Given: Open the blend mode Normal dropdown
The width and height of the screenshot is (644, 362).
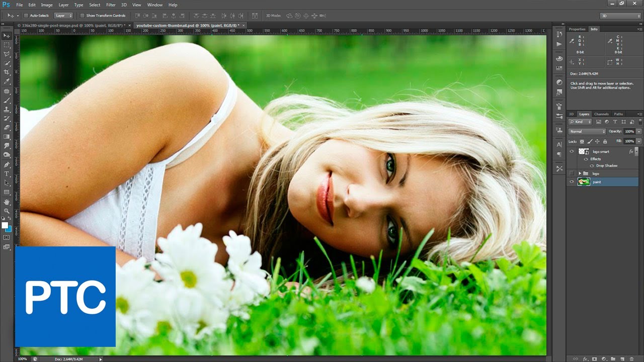Looking at the screenshot, I should click(587, 131).
